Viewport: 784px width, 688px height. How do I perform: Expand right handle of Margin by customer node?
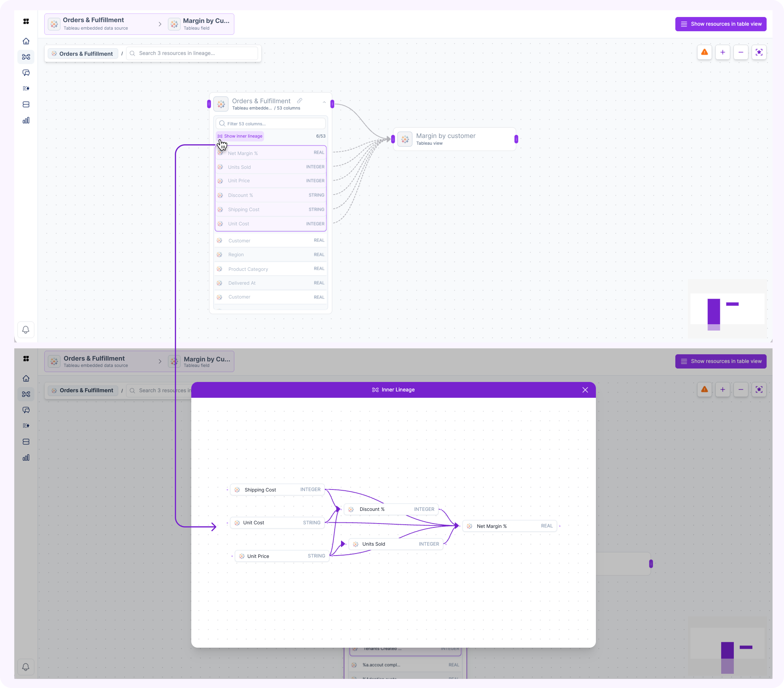click(516, 139)
